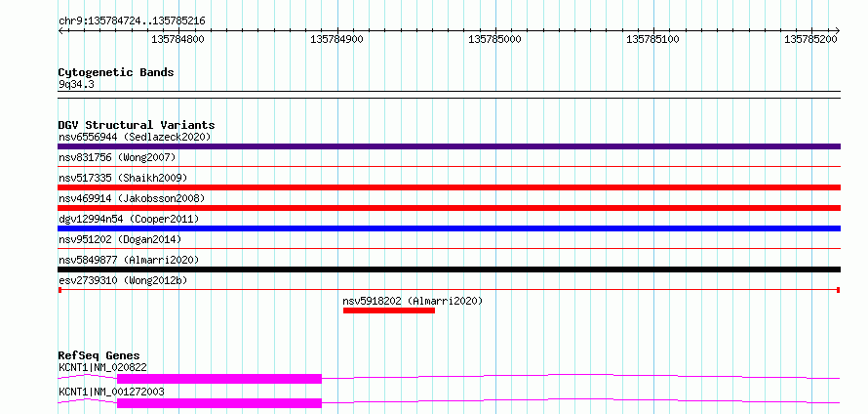Screen dimensions: 868x414
Task: Click the magenta exon of KCNT1|NM_020822
Action: pos(219,379)
